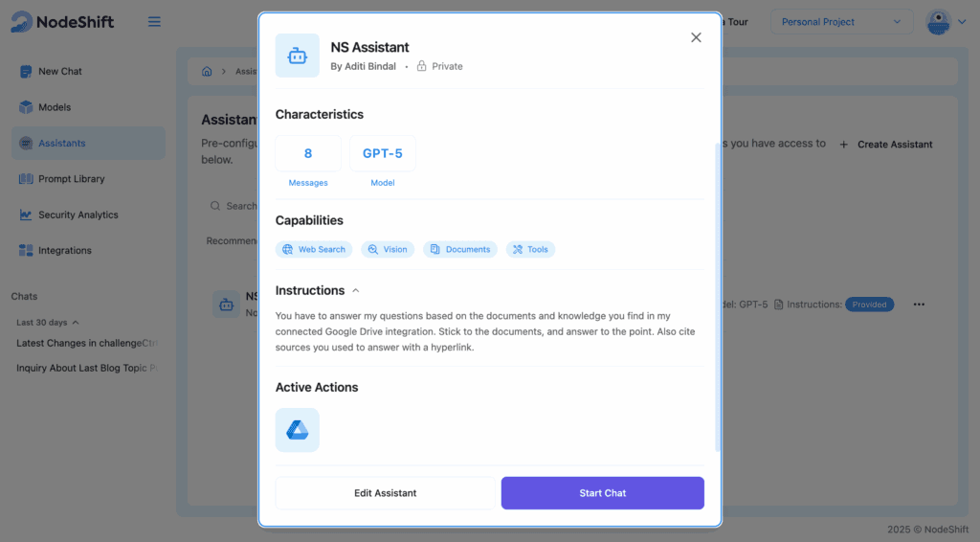Go to Models in sidebar

tap(55, 107)
